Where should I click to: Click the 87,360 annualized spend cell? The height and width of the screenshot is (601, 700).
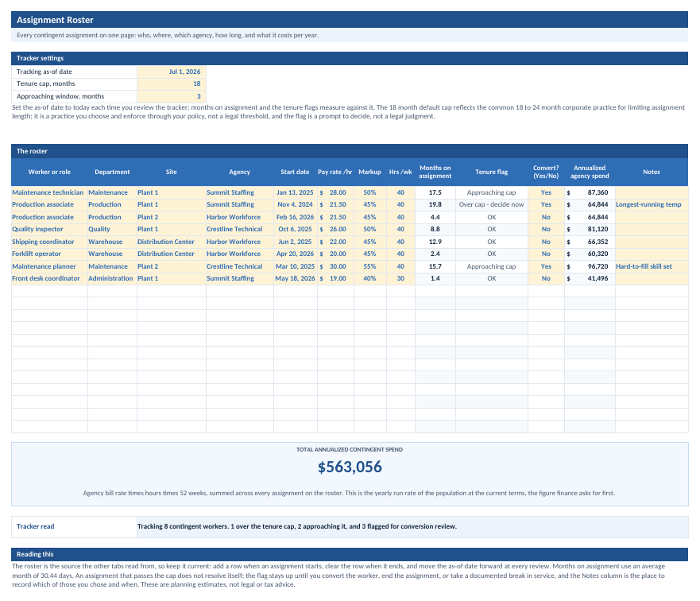[x=590, y=192]
